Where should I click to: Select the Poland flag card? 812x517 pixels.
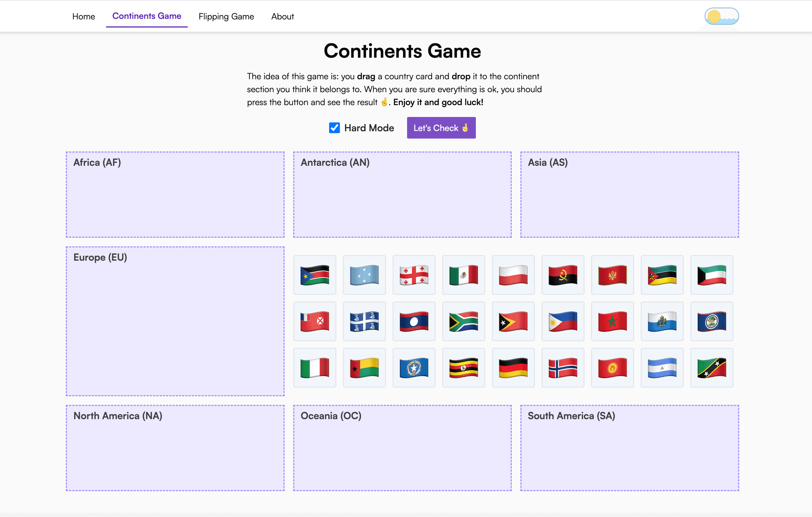coord(513,275)
